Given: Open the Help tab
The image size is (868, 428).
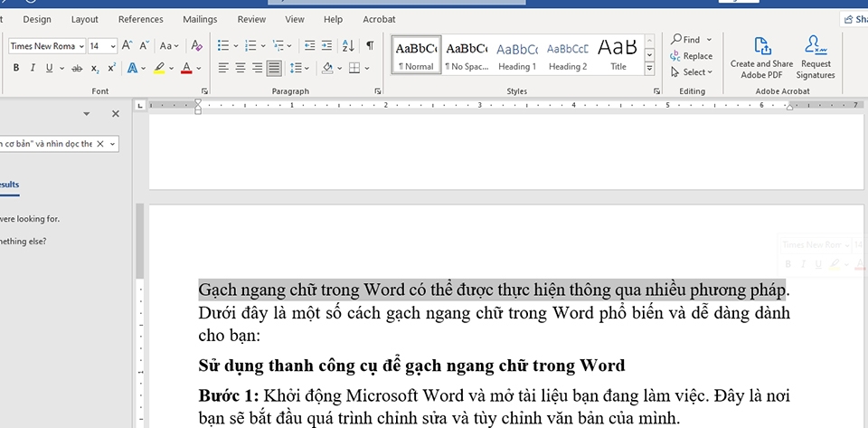Looking at the screenshot, I should 333,19.
